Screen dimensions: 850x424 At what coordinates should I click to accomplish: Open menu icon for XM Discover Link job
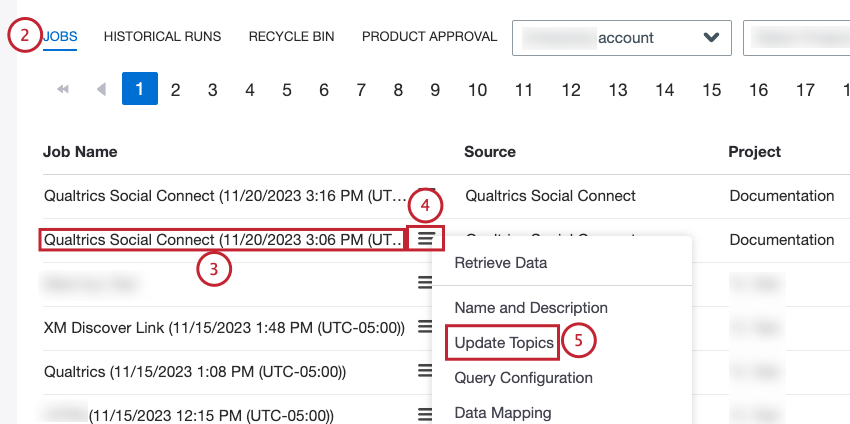coord(426,326)
